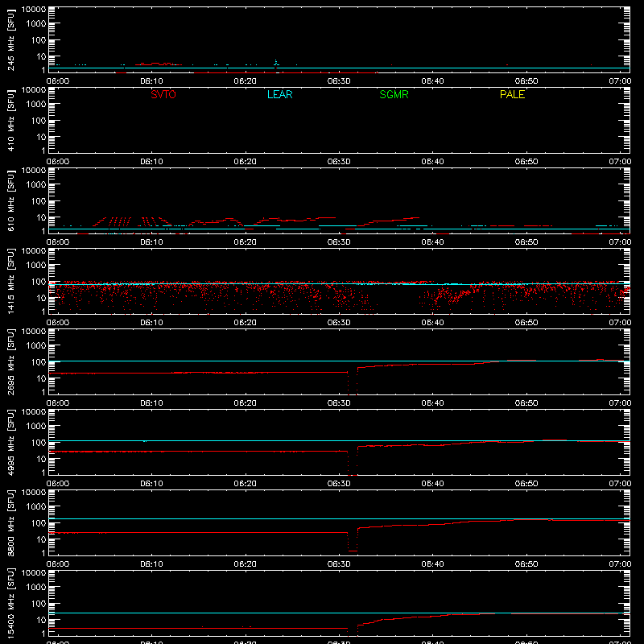
Task: Click the 10 y-axis value on 1415 MHz panel
Action: (42, 298)
